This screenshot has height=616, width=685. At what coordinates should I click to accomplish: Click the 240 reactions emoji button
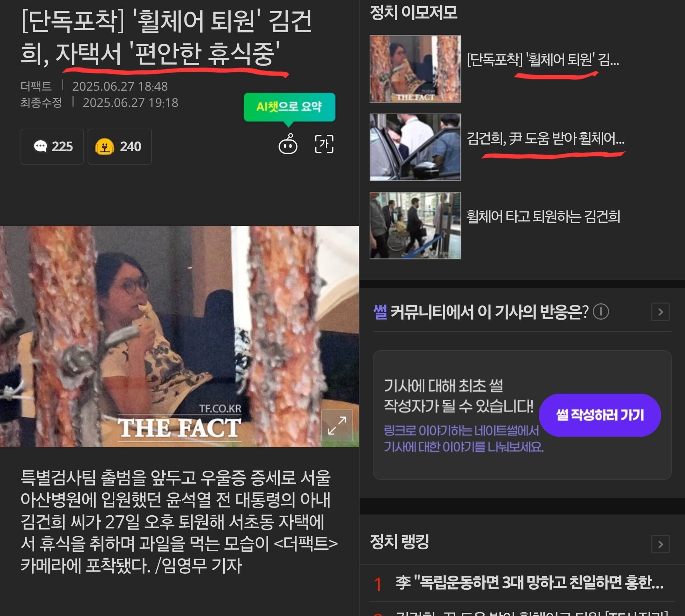point(119,146)
